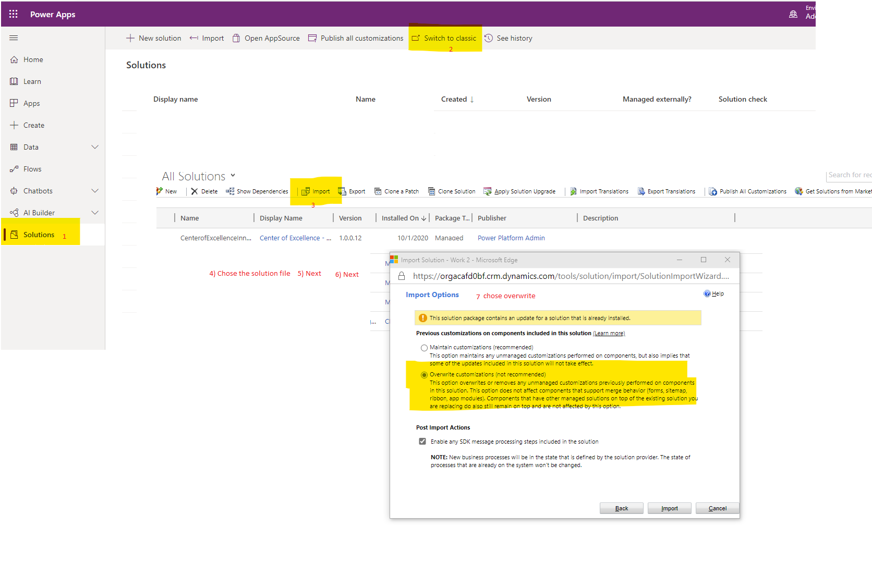Screen dimensions: 872x588
Task: Select the Maintain customizations radio button
Action: [x=424, y=347]
